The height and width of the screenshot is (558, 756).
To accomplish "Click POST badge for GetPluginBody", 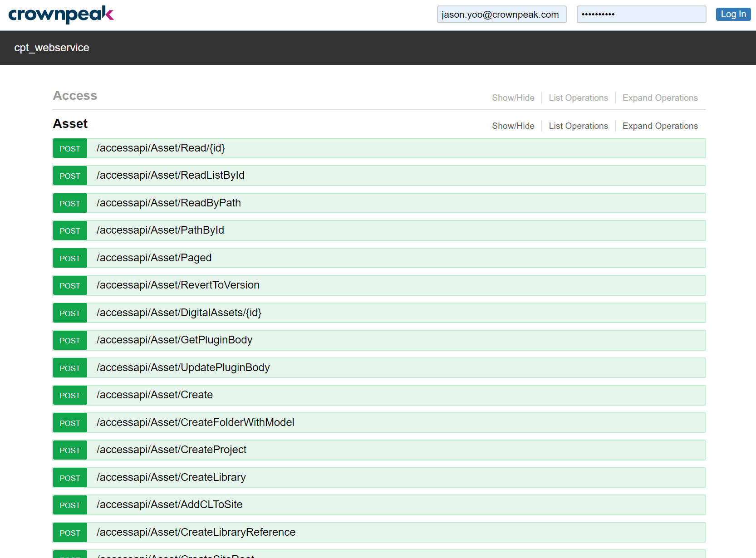I will [x=70, y=340].
